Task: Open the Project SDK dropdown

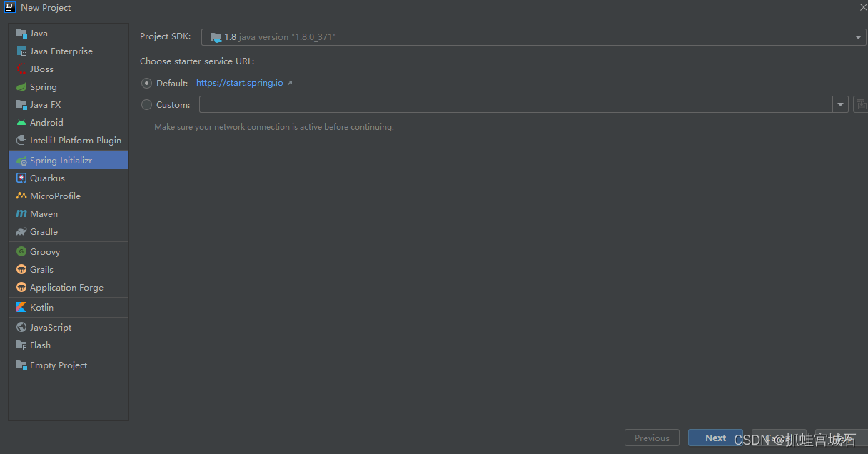Action: (x=857, y=36)
